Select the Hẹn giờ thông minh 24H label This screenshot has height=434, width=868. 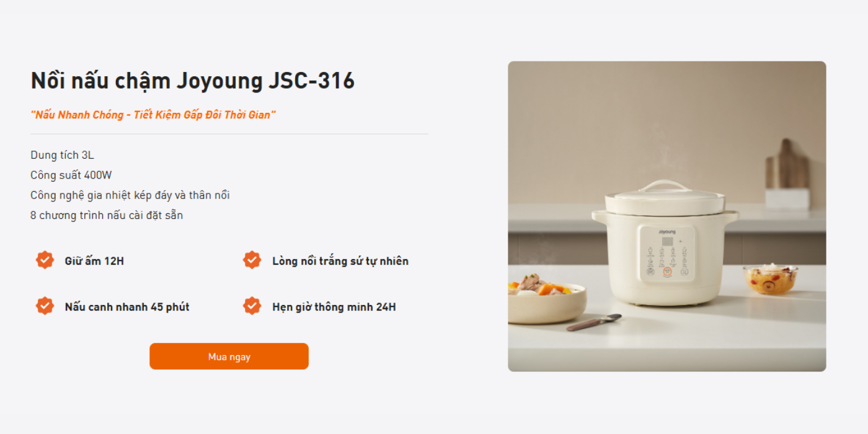(334, 307)
